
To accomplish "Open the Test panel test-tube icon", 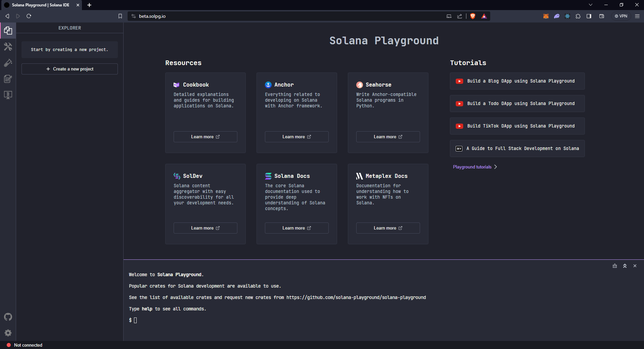I will pyautogui.click(x=8, y=63).
